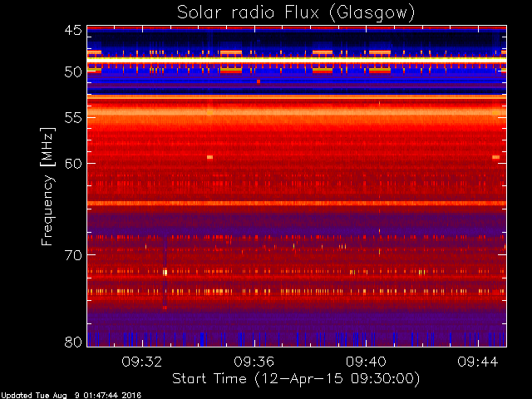Click the 45 frequency tick label
Viewport: 532px width, 399px height.
coord(73,30)
